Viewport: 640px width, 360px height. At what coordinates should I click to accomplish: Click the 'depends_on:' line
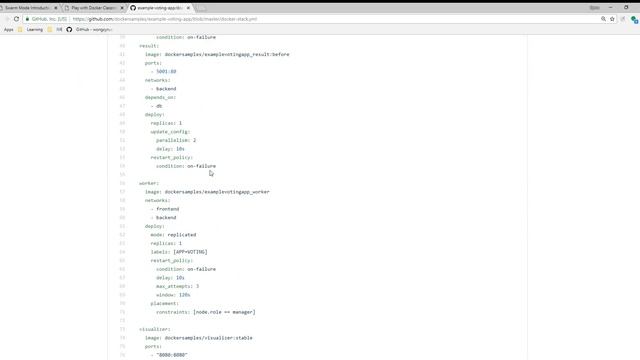tap(160, 97)
